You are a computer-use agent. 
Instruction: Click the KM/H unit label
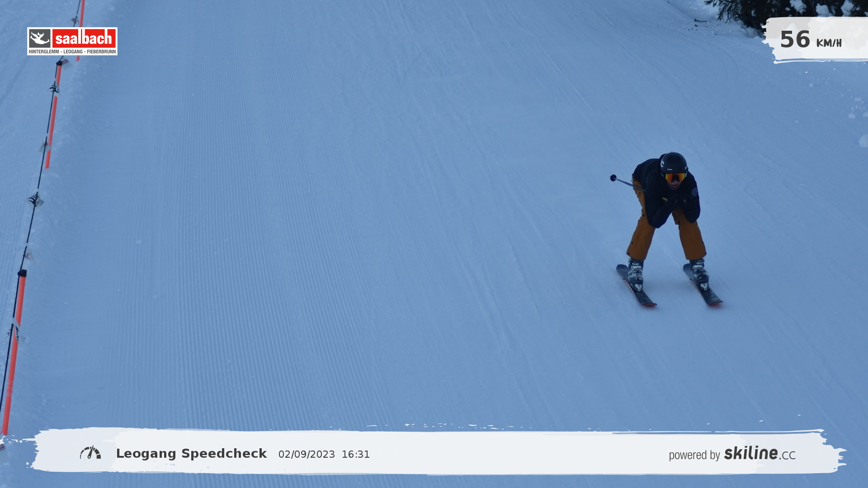point(829,43)
